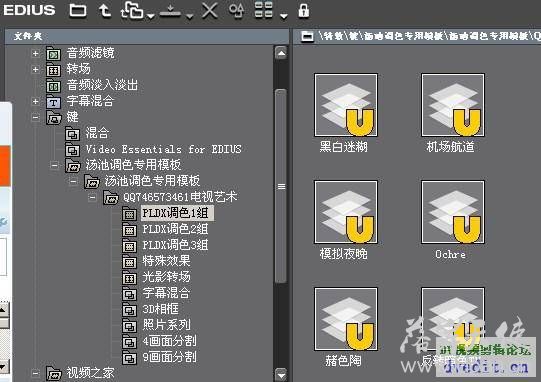Go up one folder level icon
Image resolution: width=541 pixels, height=382 pixels.
(x=105, y=10)
